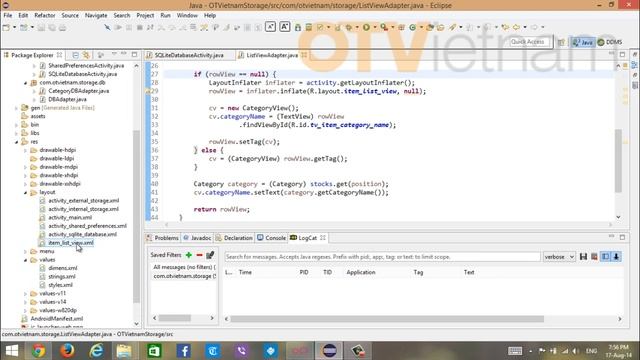Switch to the Problems tab
This screenshot has height=360, width=640.
tap(162, 238)
